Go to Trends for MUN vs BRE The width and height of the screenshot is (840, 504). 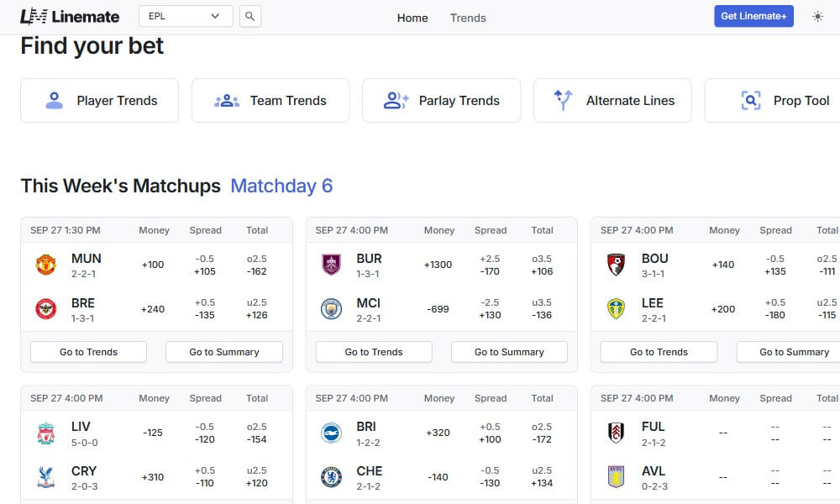[88, 352]
